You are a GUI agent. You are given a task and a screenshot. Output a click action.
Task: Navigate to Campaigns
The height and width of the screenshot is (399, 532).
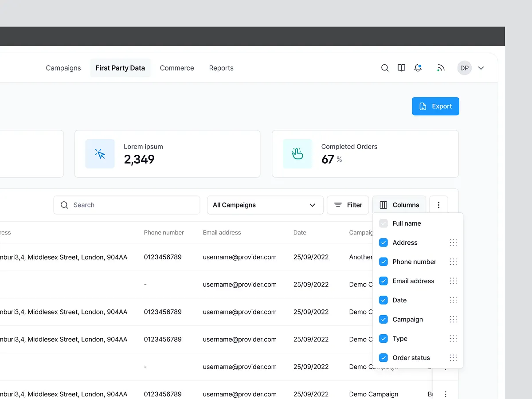coord(63,68)
